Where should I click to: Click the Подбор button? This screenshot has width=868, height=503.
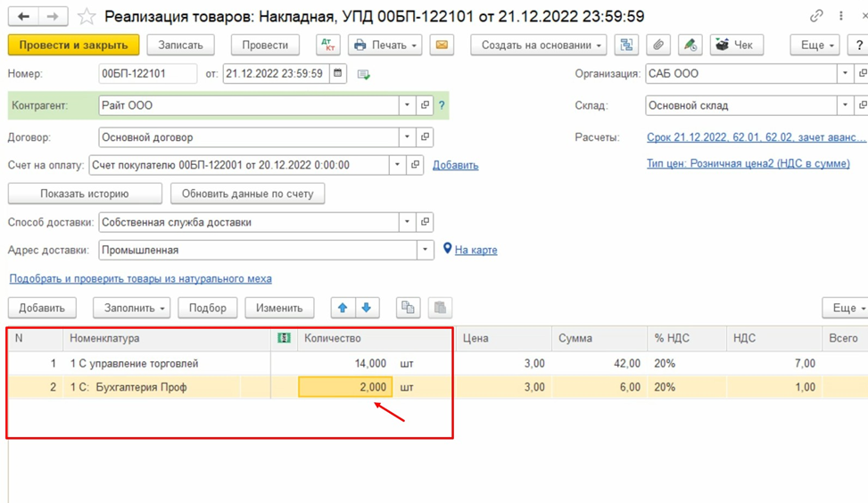[x=208, y=308]
